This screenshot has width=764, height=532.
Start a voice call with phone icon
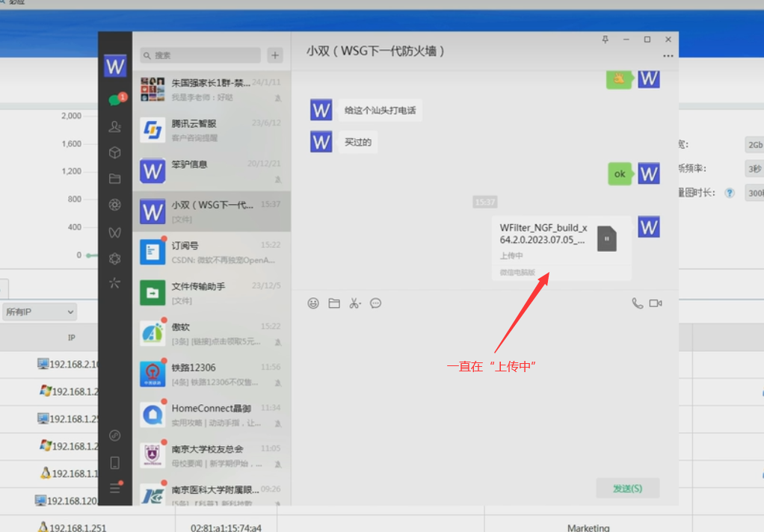637,303
